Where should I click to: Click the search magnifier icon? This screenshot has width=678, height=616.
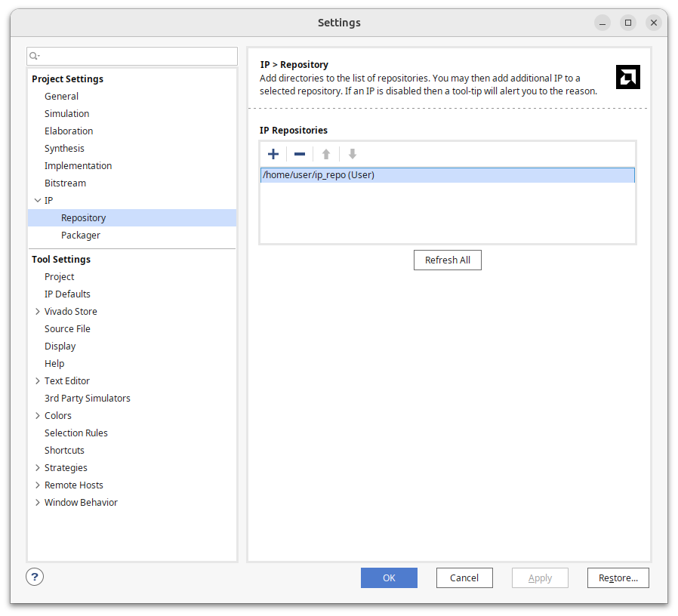click(x=34, y=56)
